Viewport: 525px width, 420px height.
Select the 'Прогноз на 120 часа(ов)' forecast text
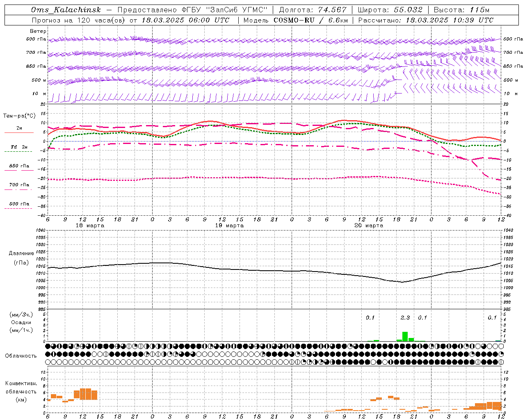pyautogui.click(x=79, y=20)
